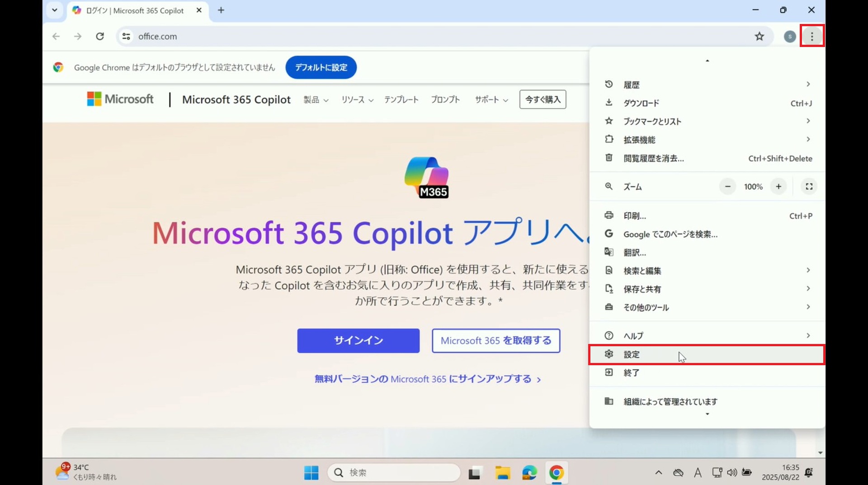The image size is (868, 485).
Task: Reload the page using the refresh icon
Action: 100,36
